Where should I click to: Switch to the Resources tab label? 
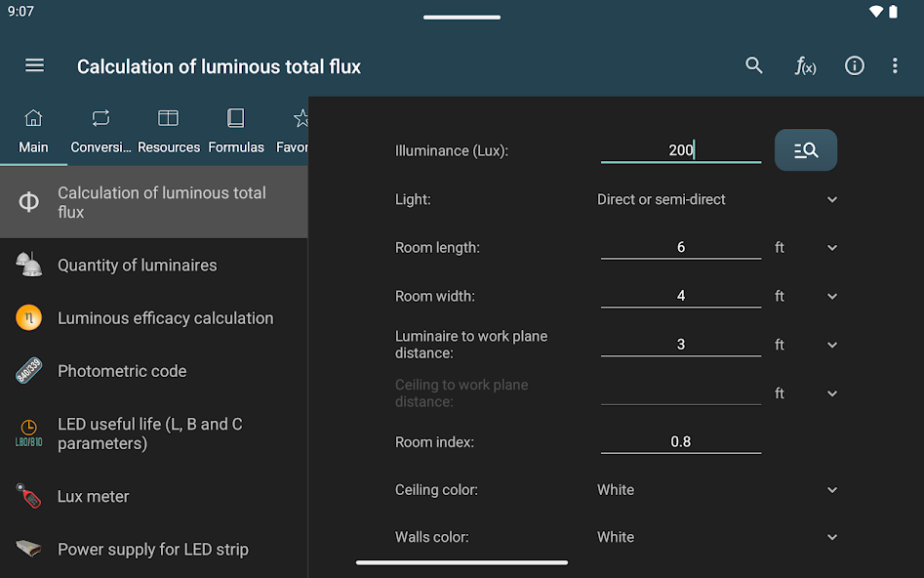pos(169,146)
